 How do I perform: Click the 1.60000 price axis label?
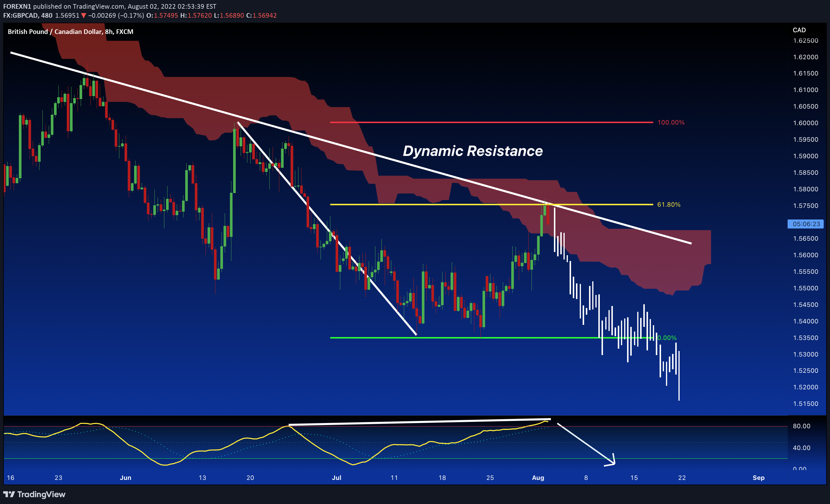805,123
